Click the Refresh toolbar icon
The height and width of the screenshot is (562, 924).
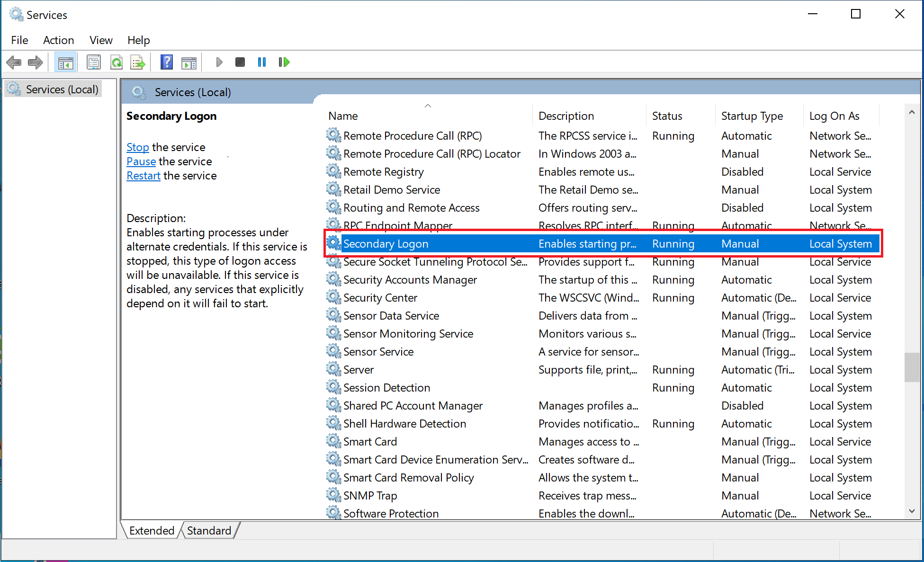(117, 62)
